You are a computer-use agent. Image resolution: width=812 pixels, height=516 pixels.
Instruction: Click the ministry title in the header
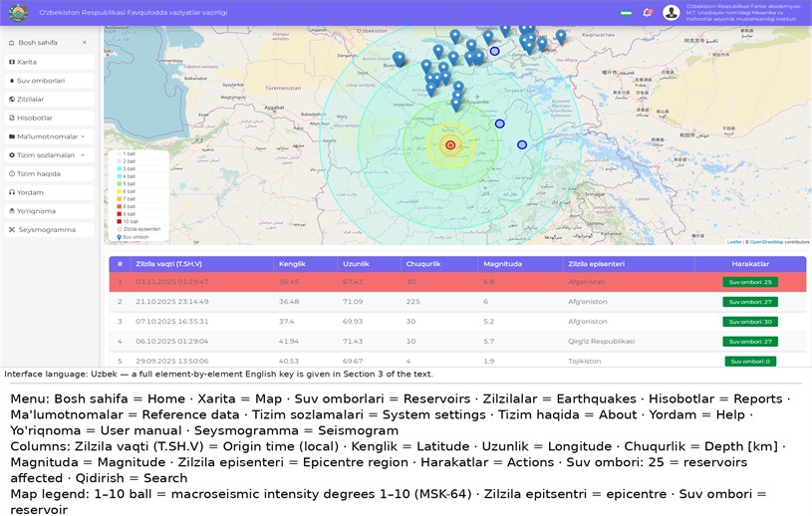(x=134, y=12)
